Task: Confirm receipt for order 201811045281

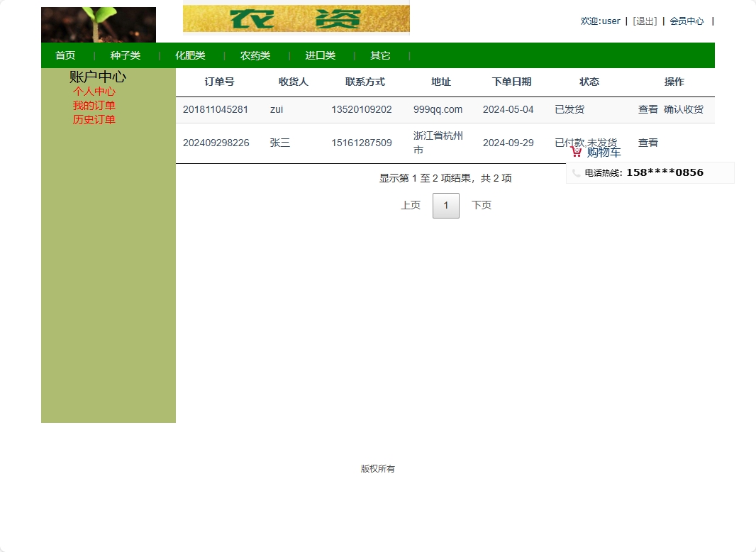Action: (x=684, y=110)
